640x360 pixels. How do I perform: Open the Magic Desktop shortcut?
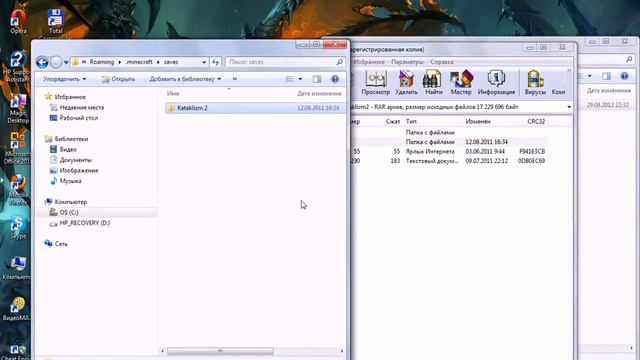click(18, 108)
